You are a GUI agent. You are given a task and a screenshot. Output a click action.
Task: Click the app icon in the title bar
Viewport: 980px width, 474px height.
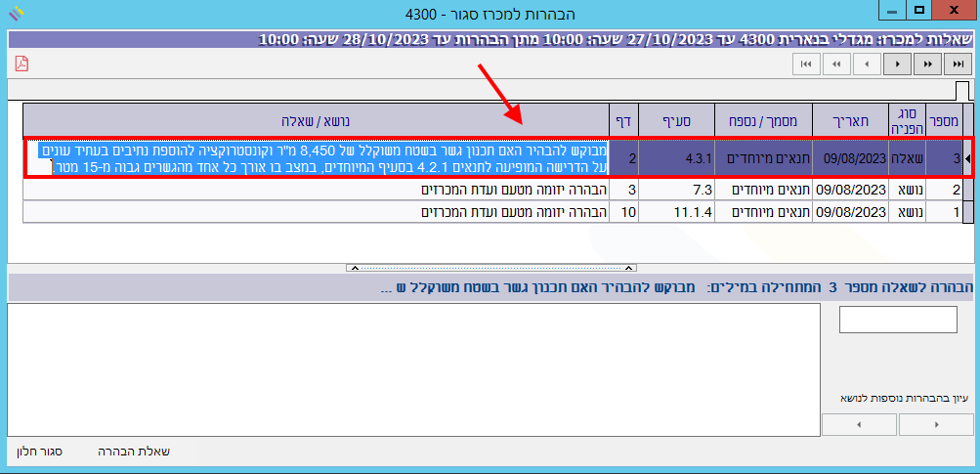point(15,13)
